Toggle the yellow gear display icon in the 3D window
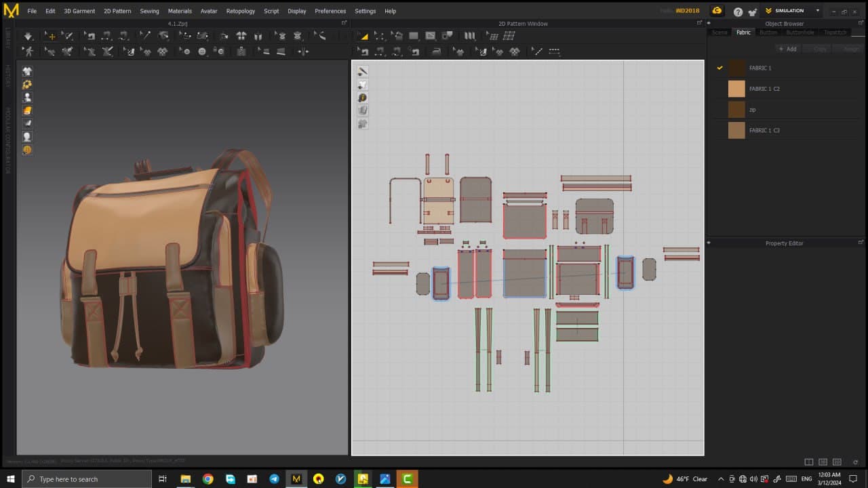 (27, 84)
